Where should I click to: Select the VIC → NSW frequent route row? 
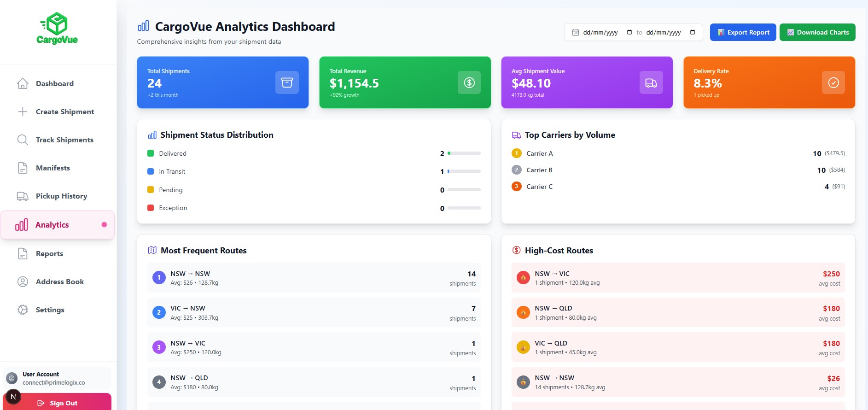(x=314, y=313)
